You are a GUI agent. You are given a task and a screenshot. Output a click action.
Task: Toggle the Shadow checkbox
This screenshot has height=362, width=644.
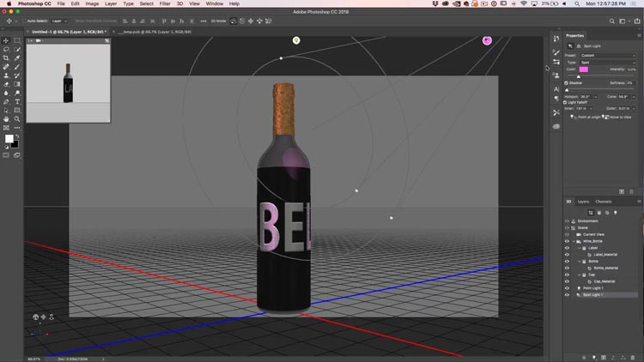pyautogui.click(x=567, y=83)
